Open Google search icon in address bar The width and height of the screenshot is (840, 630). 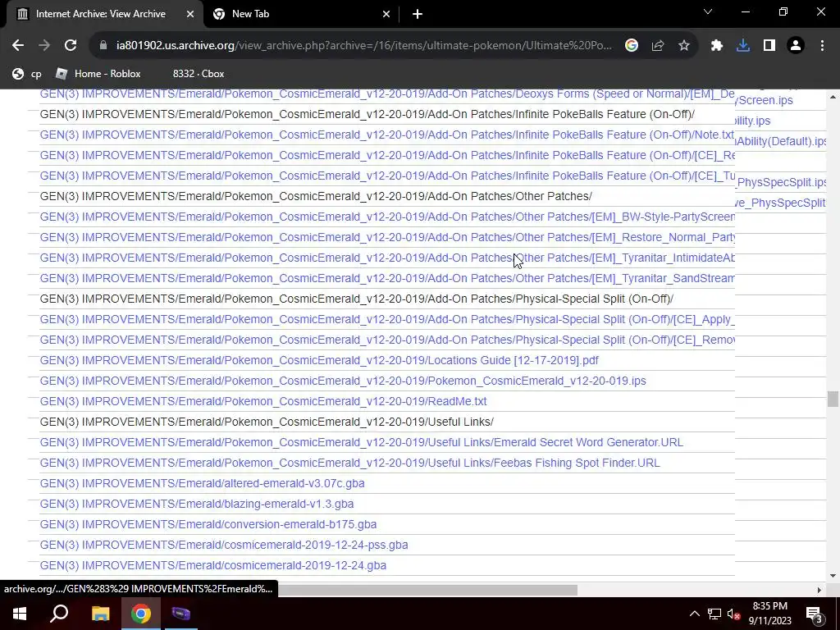[x=632, y=46]
